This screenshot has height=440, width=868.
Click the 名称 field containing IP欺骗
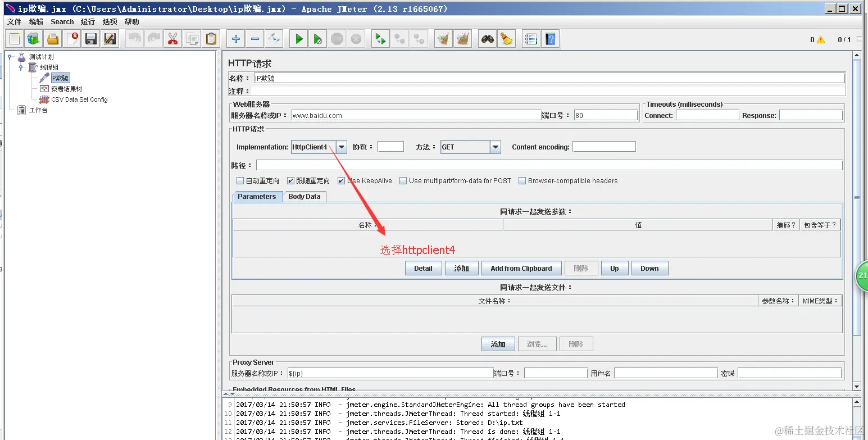coord(549,78)
